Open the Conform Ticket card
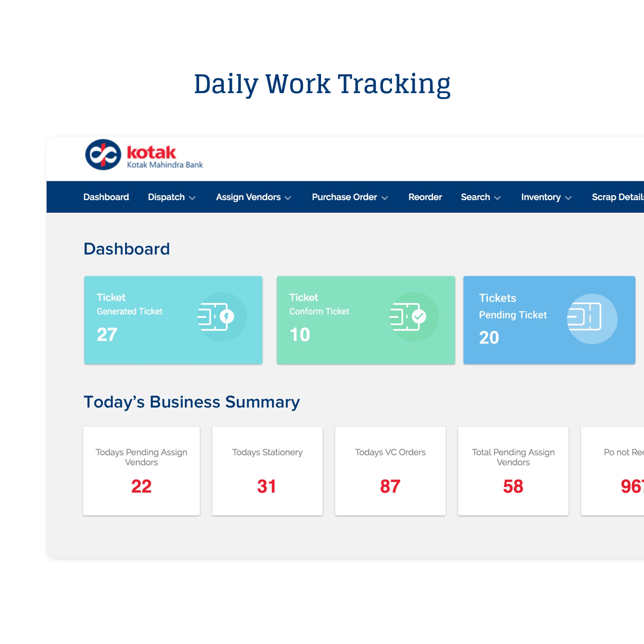 coord(366,320)
